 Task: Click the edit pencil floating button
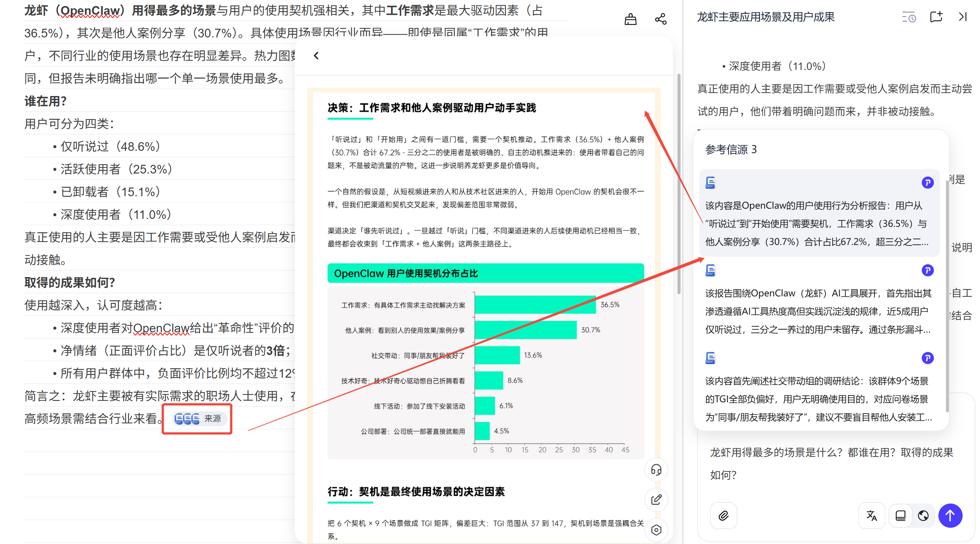click(x=656, y=499)
